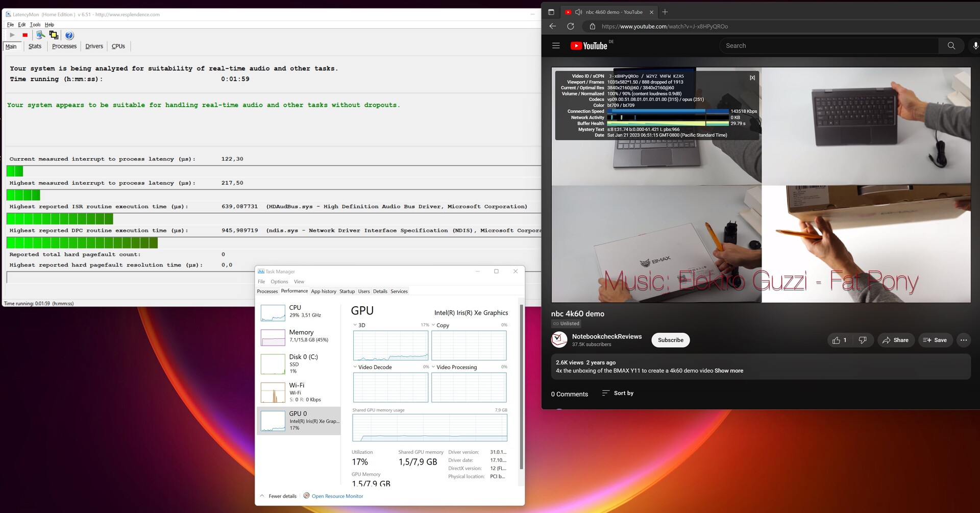The width and height of the screenshot is (980, 513).
Task: Switch to Task Manager Startup tab
Action: click(347, 291)
